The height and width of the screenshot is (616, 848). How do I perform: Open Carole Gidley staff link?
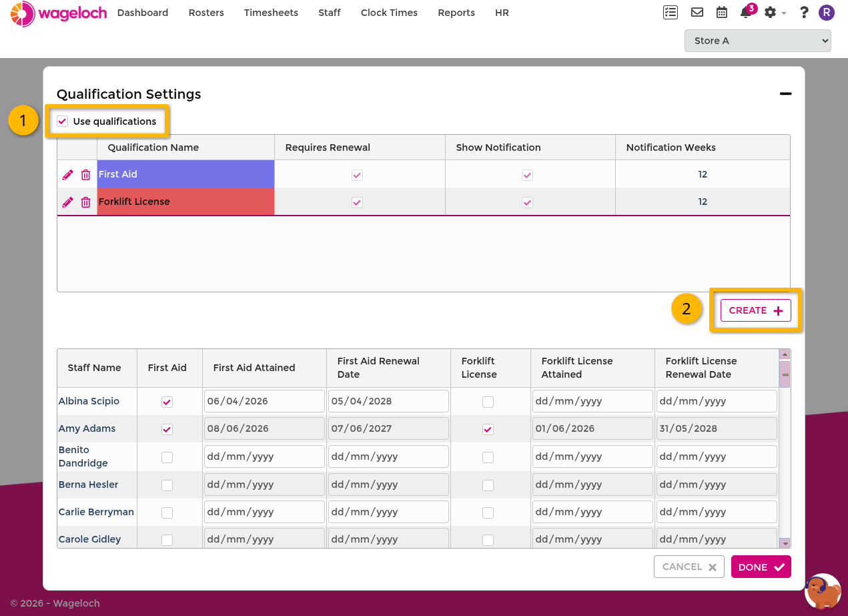click(89, 539)
